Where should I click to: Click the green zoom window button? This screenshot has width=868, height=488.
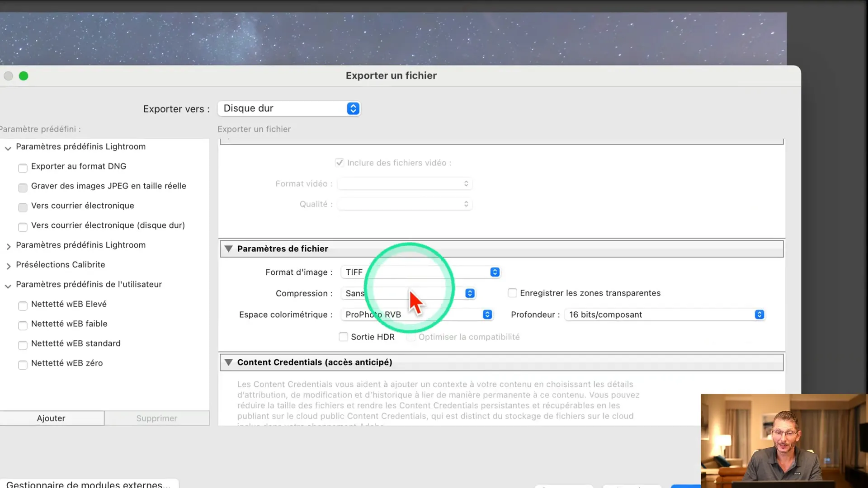tap(24, 76)
